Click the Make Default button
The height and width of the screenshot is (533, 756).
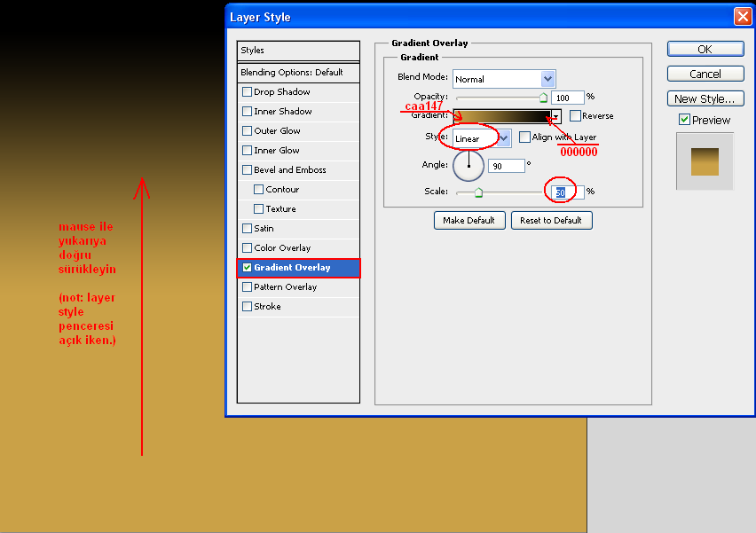pyautogui.click(x=469, y=220)
